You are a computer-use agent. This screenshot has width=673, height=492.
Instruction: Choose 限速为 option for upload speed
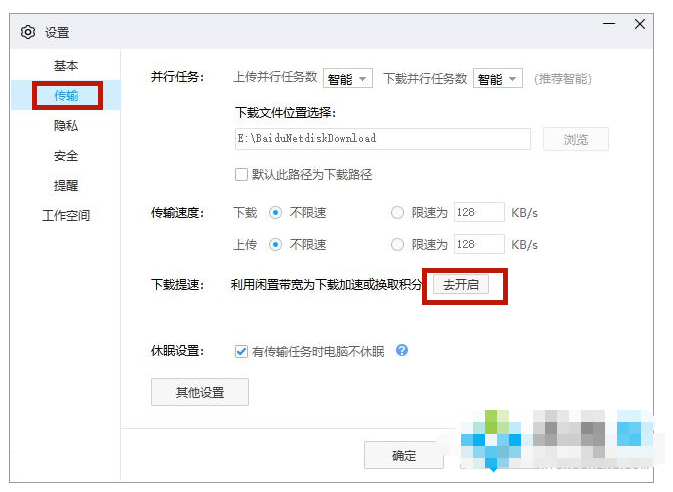[398, 244]
